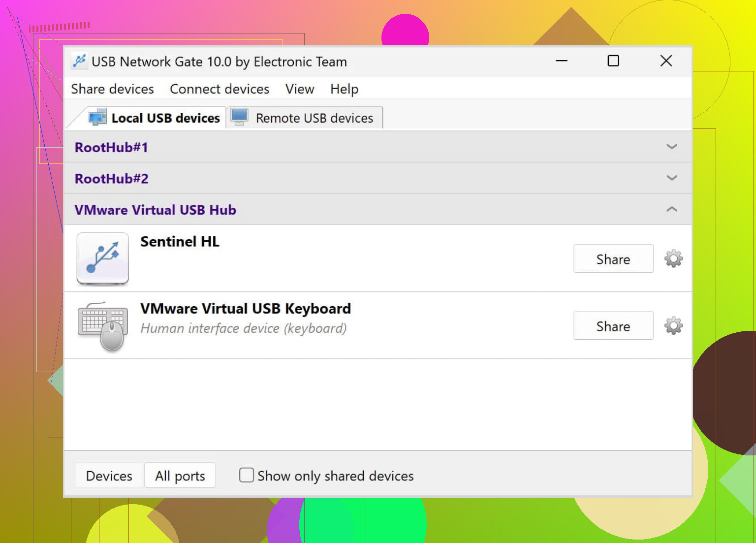756x543 pixels.
Task: Toggle Show only shared devices checkbox
Action: tap(247, 475)
